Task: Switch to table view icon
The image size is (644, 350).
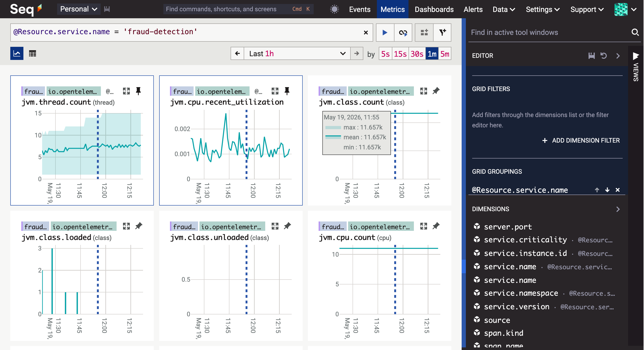Action: pos(33,53)
